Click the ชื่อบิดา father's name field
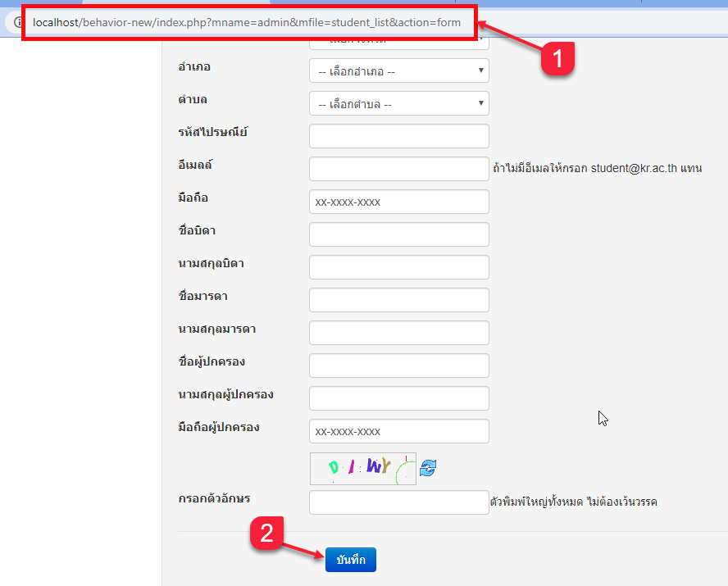 [398, 234]
